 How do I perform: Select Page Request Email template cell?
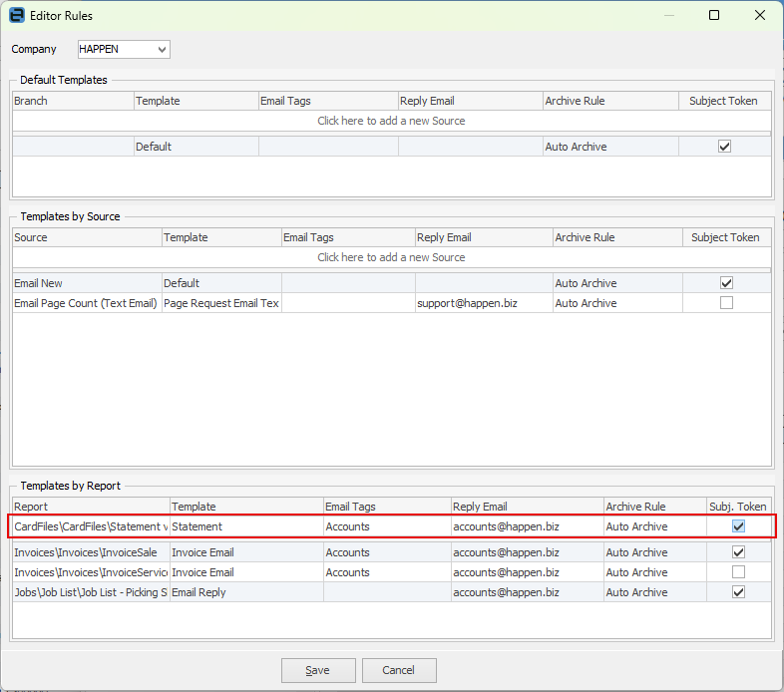(220, 303)
